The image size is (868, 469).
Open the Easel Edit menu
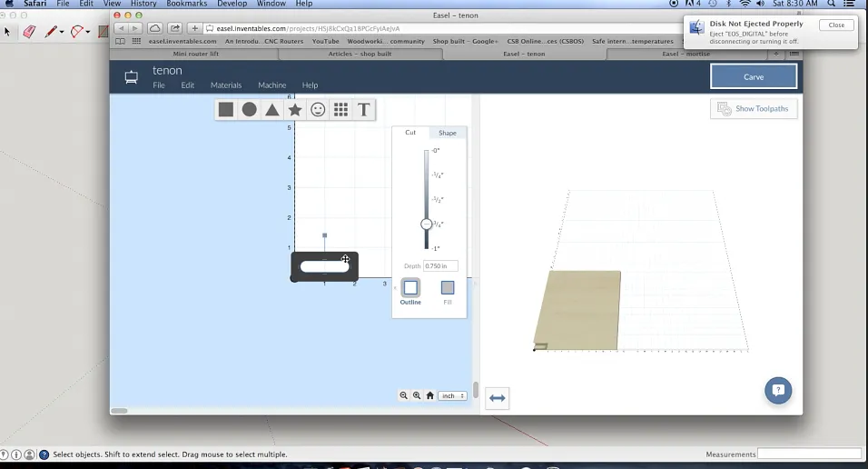click(188, 85)
